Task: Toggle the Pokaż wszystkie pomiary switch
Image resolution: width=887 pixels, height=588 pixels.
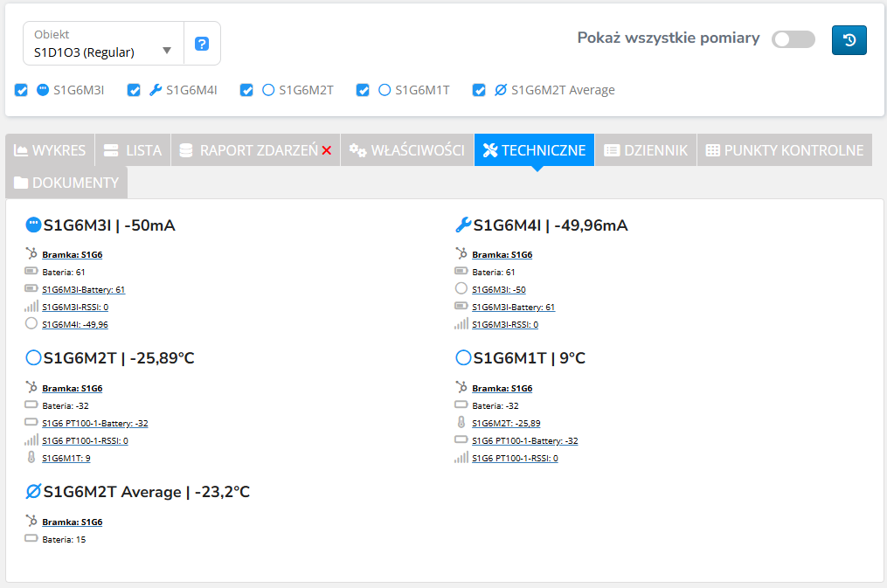Action: click(x=793, y=39)
